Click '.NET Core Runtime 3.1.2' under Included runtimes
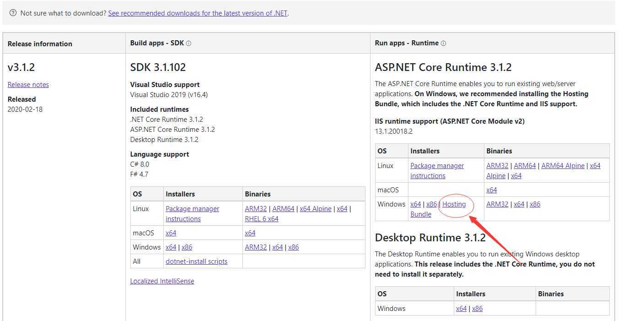The image size is (644, 321). coord(166,120)
